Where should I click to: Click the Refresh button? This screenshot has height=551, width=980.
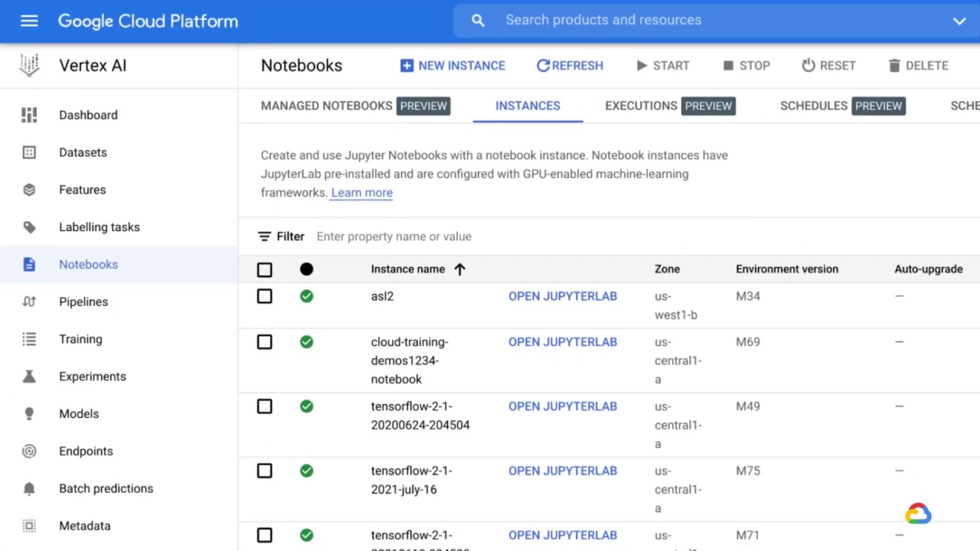click(570, 66)
